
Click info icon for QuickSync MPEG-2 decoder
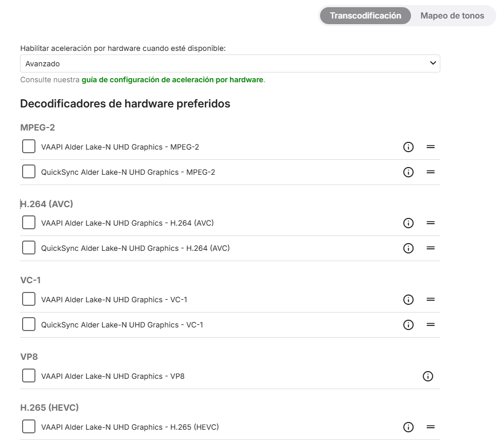pyautogui.click(x=408, y=172)
